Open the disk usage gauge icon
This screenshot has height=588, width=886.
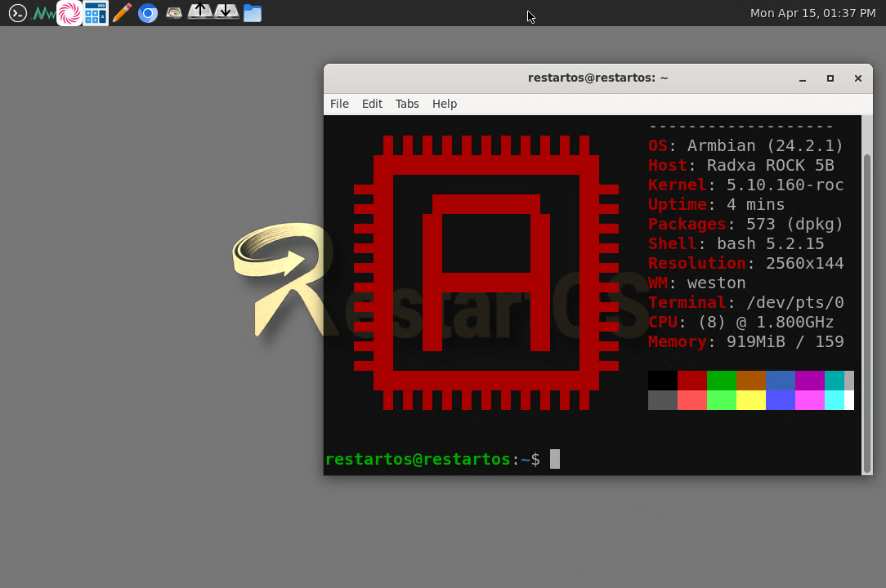click(x=173, y=13)
